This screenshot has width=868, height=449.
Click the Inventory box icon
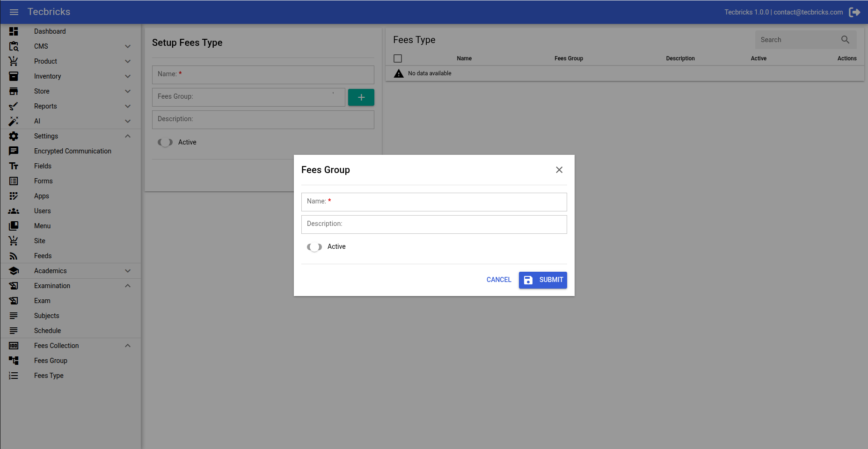14,76
